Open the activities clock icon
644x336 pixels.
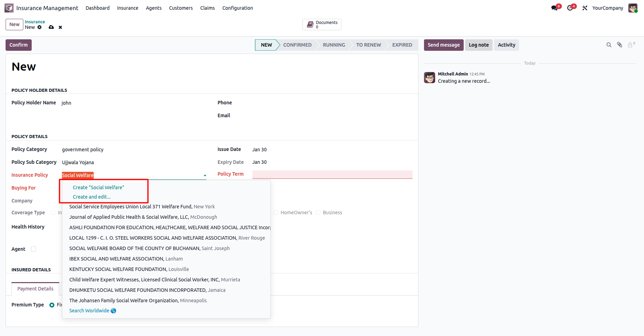570,8
